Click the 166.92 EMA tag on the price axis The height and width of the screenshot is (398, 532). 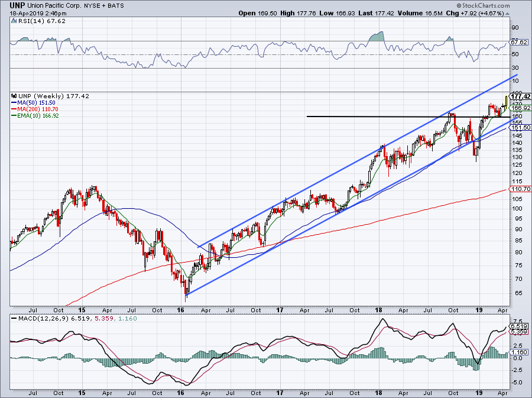(520, 108)
